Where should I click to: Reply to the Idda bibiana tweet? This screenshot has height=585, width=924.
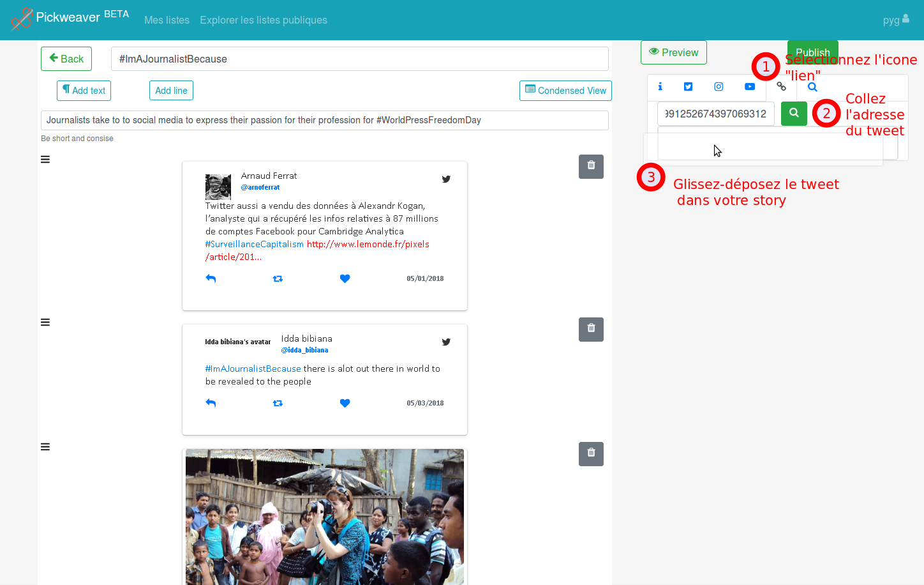(211, 403)
